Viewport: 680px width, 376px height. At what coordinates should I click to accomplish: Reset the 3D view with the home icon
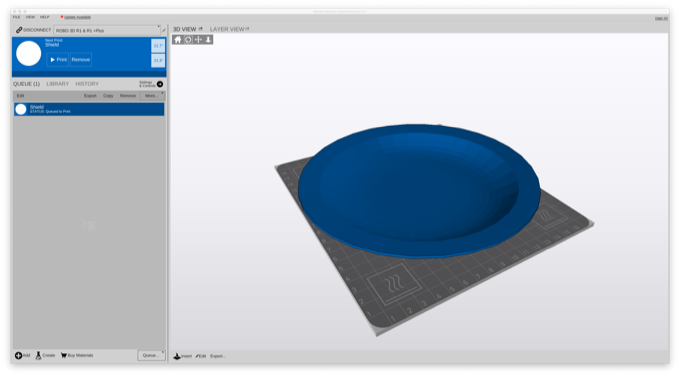(x=177, y=40)
